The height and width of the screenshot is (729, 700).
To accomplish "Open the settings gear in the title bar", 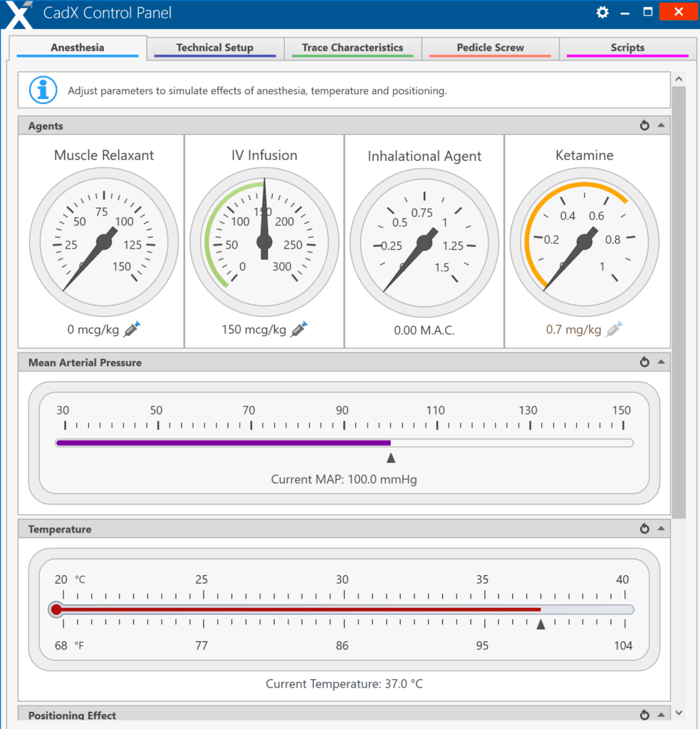I will 602,12.
